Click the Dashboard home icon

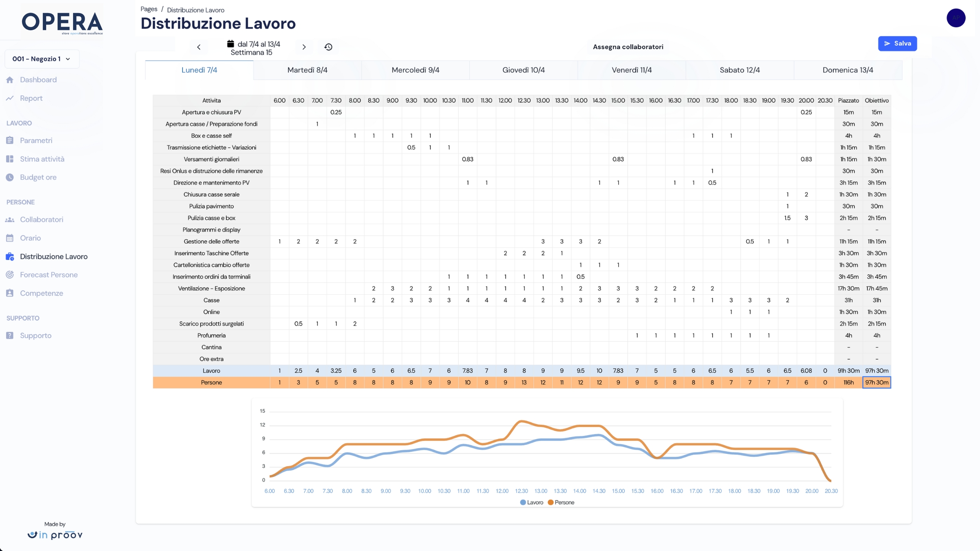[10, 80]
